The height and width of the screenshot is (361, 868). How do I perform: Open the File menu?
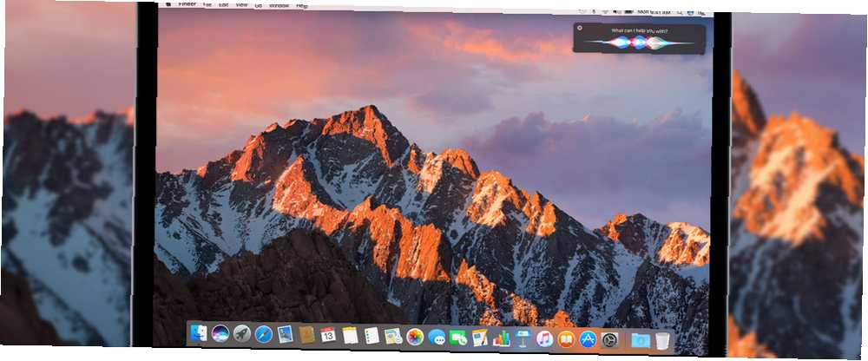pos(207,4)
